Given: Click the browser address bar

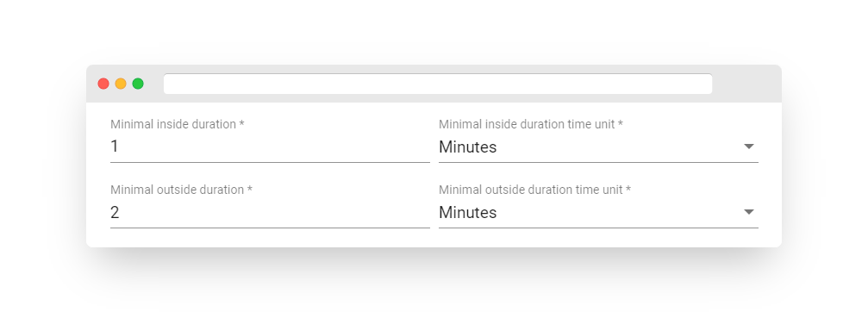Looking at the screenshot, I should pyautogui.click(x=438, y=84).
